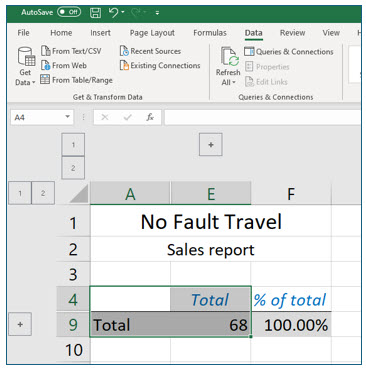The height and width of the screenshot is (370, 366).
Task: Click the Sales report cell
Action: pyautogui.click(x=211, y=250)
